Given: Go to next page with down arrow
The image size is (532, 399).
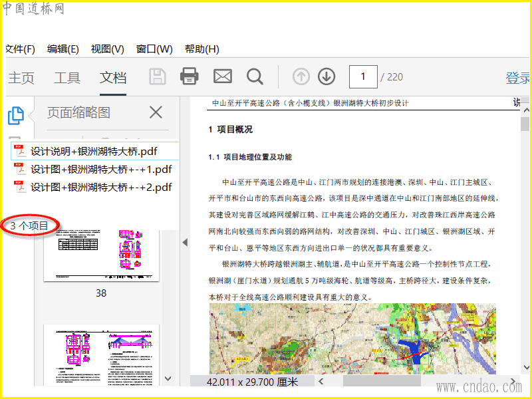Looking at the screenshot, I should coord(326,77).
